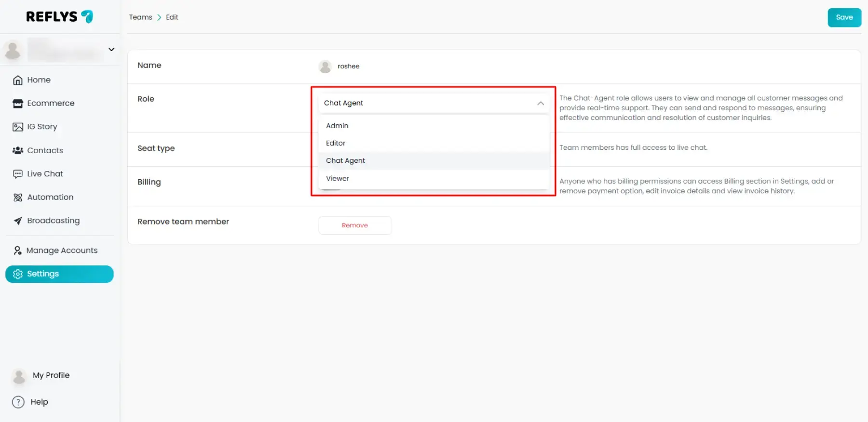The height and width of the screenshot is (422, 868).
Task: Open the Settings menu item
Action: click(x=59, y=274)
